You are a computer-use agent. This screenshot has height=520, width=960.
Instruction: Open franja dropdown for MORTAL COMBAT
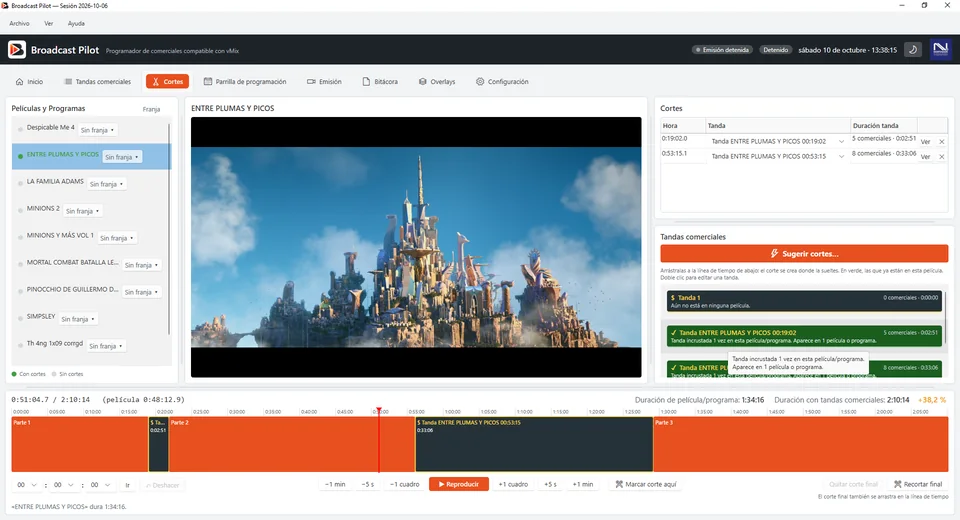coord(141,265)
